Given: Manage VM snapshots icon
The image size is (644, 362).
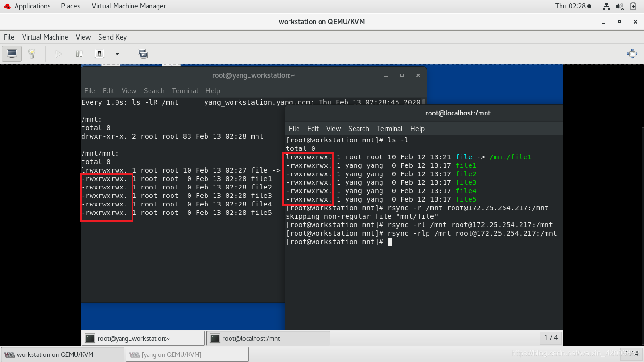Looking at the screenshot, I should [142, 54].
